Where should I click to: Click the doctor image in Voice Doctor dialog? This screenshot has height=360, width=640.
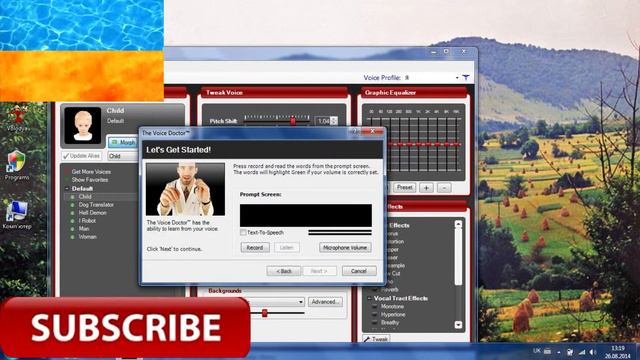tap(185, 189)
